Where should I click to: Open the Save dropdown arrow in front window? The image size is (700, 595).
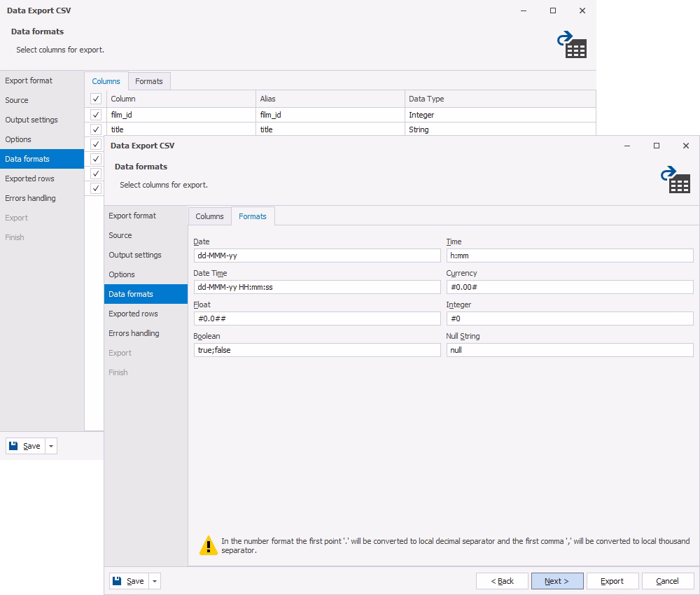pos(155,581)
